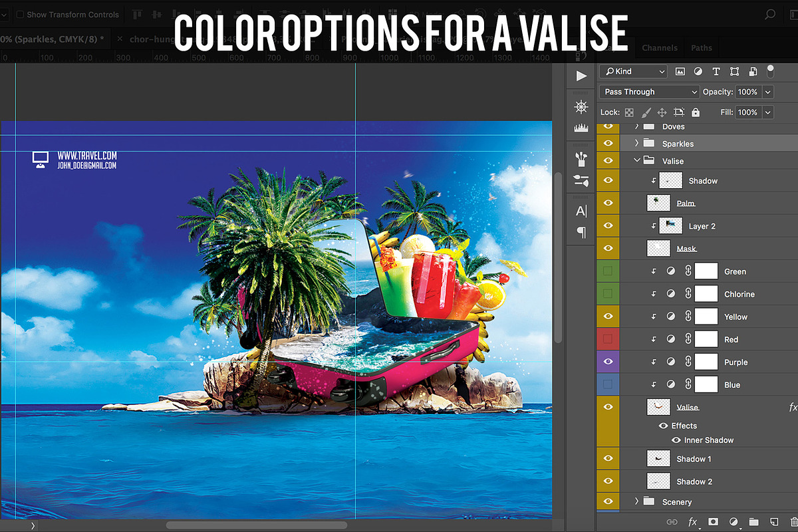798x532 pixels.
Task: Switch to the Paths tab
Action: (x=702, y=48)
